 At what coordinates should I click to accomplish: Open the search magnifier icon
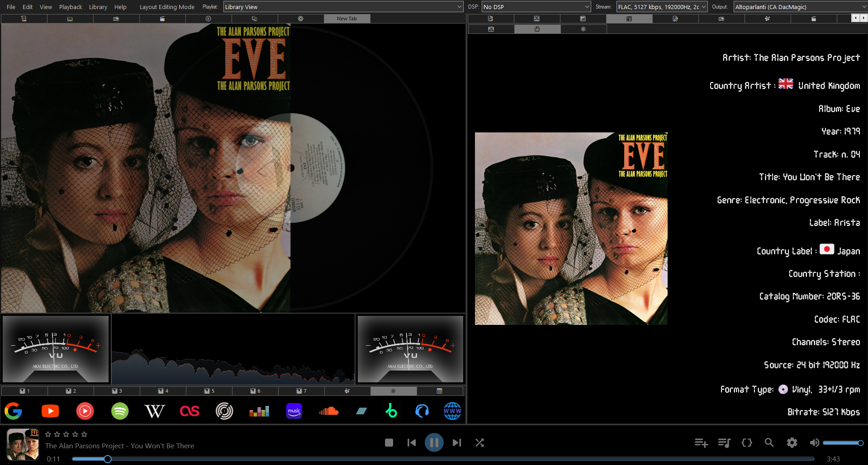pos(769,442)
